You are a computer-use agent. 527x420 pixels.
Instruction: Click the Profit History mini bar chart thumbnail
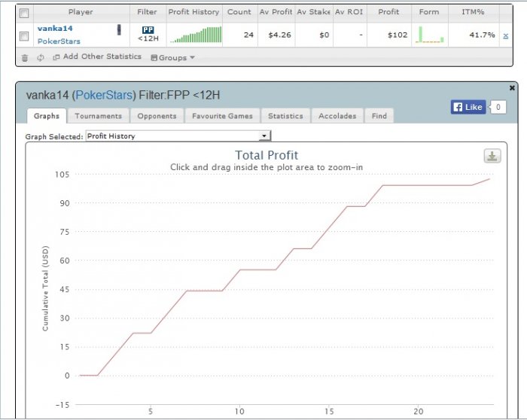(196, 35)
